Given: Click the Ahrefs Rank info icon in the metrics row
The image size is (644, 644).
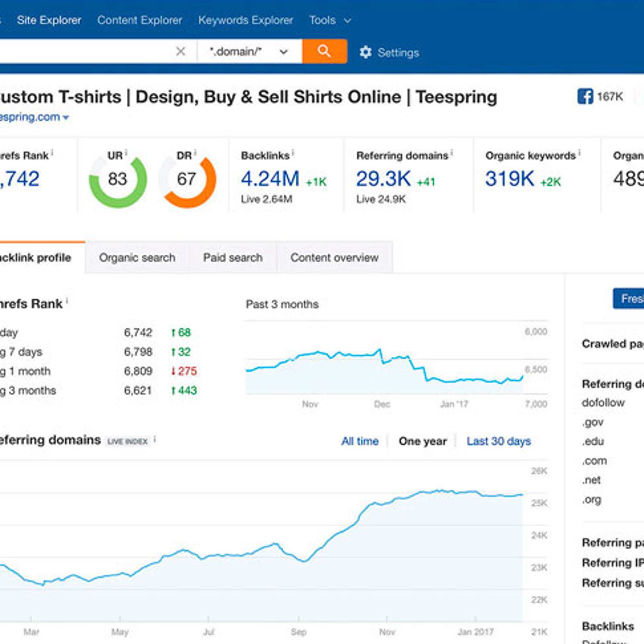Looking at the screenshot, I should pyautogui.click(x=52, y=153).
